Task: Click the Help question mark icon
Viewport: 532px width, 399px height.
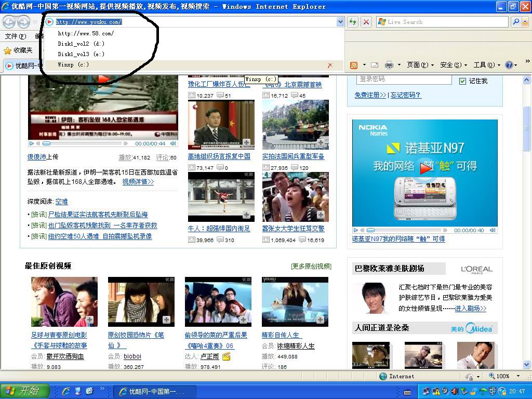Action: click(509, 65)
